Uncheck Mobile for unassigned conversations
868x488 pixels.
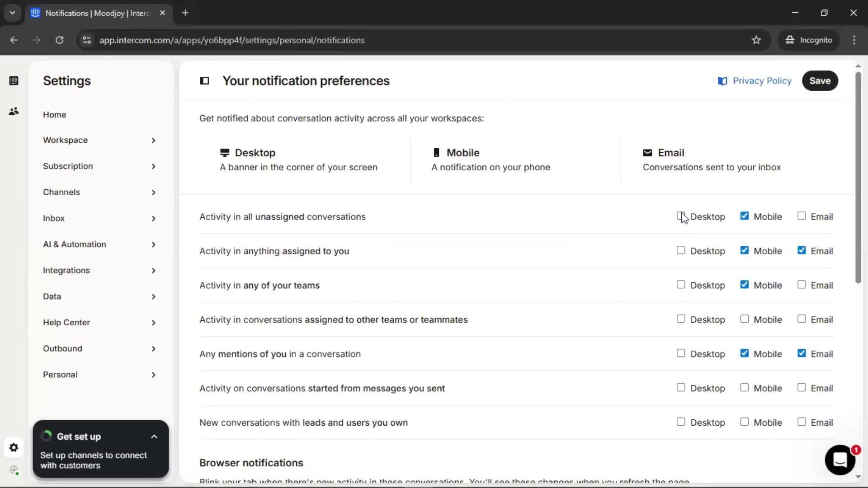tap(744, 216)
